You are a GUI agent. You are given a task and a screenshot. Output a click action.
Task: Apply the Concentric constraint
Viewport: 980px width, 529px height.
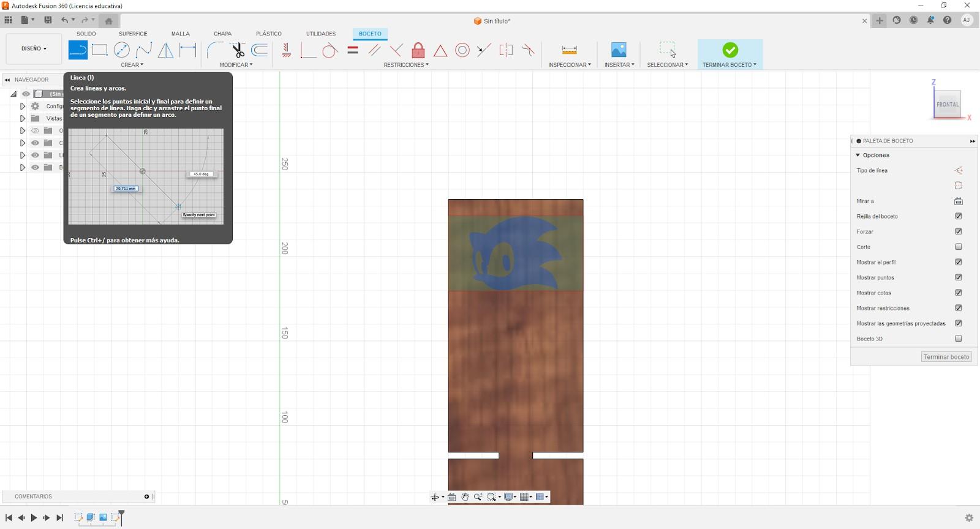coord(462,50)
